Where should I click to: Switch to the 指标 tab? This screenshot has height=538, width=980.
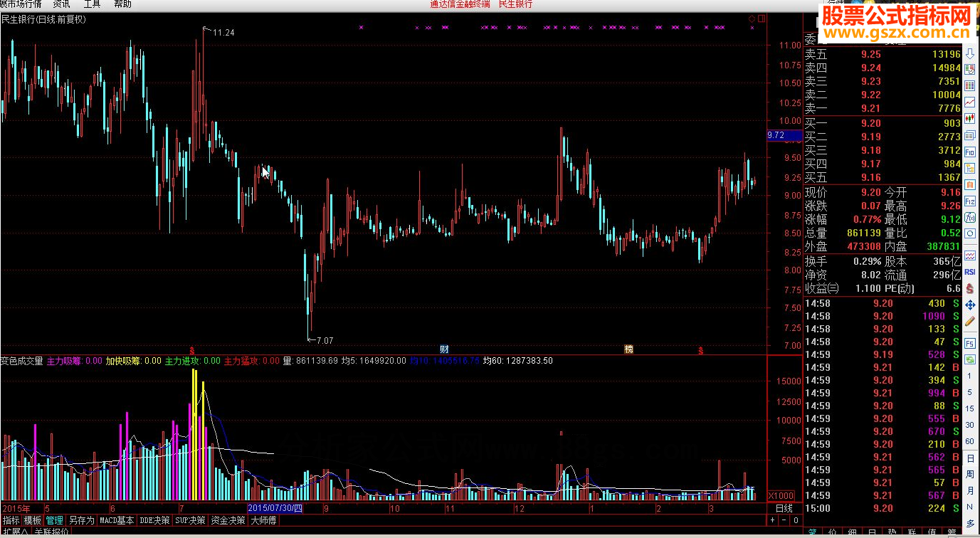pyautogui.click(x=11, y=520)
